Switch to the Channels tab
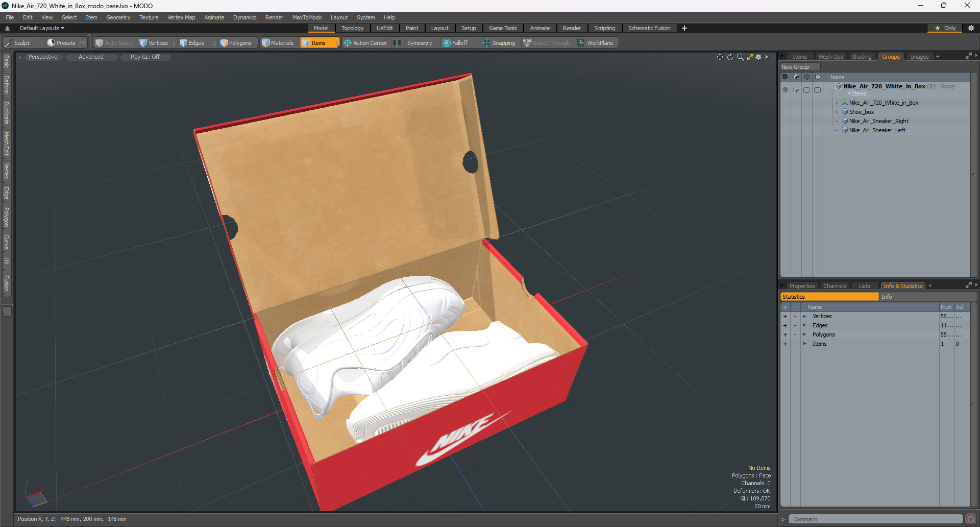Screen dimensions: 980x527 [835, 286]
